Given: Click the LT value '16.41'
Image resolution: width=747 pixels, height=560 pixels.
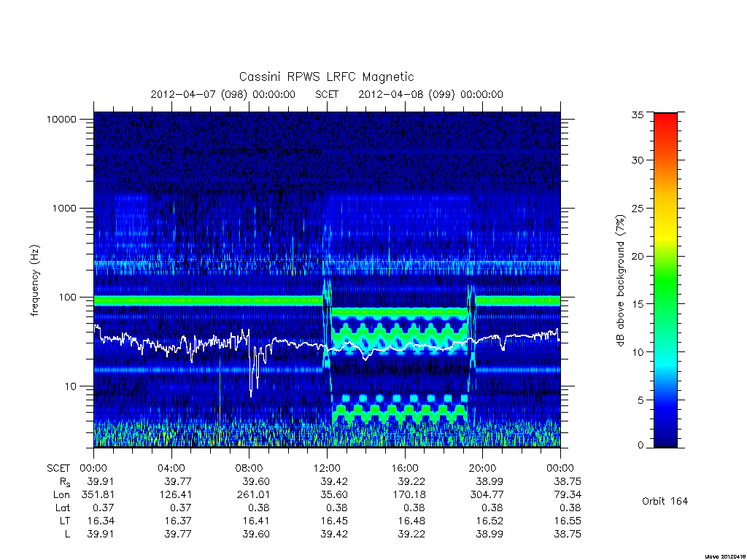Looking at the screenshot, I should [256, 521].
